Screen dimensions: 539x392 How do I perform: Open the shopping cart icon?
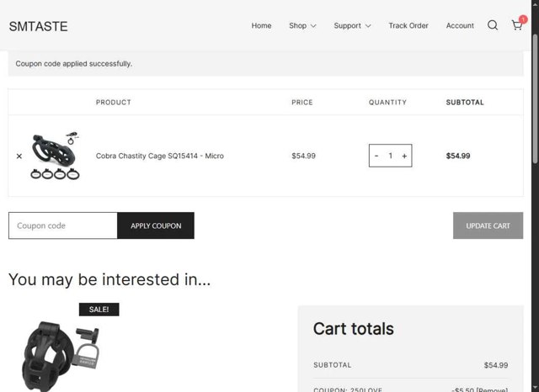516,25
